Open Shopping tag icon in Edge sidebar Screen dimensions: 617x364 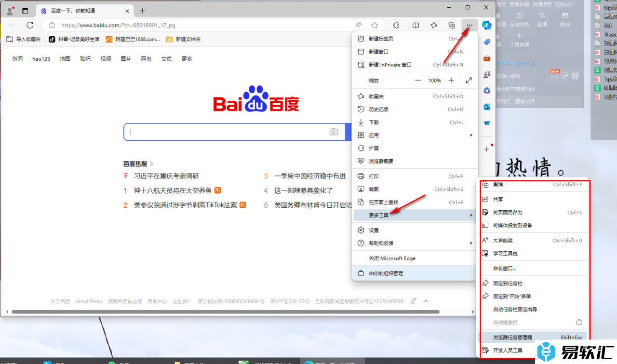click(x=487, y=42)
